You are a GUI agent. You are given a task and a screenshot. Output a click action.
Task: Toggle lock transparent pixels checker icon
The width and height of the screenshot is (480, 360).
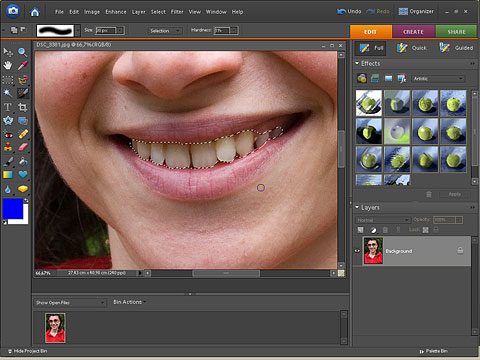click(426, 230)
